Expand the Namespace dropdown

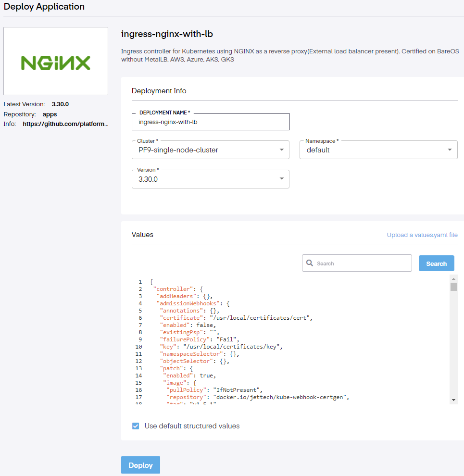click(449, 150)
